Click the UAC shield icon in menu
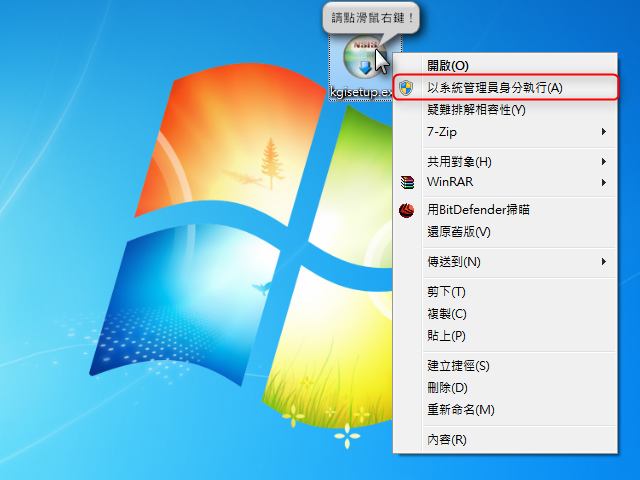 click(406, 88)
